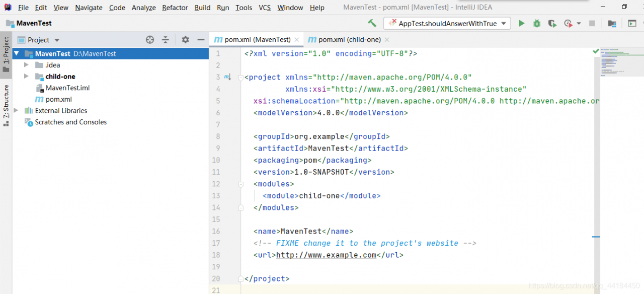The height and width of the screenshot is (294, 644).
Task: Open Project Structure folder icon in toolbar
Action: coord(612,23)
